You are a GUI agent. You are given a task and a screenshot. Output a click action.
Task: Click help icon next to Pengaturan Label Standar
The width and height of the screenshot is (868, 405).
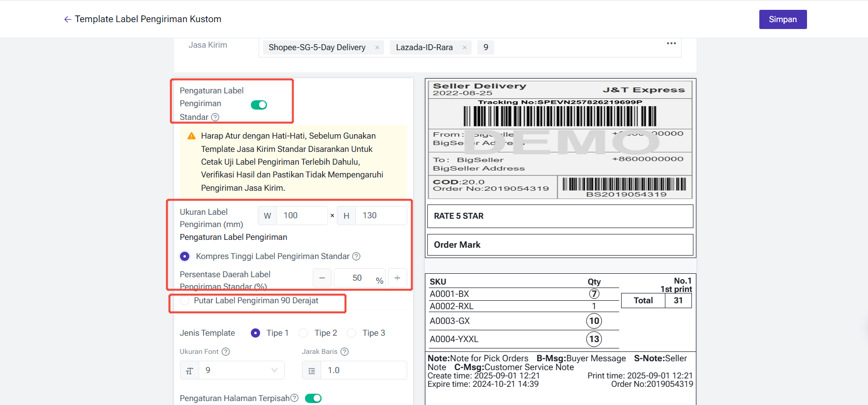[215, 117]
